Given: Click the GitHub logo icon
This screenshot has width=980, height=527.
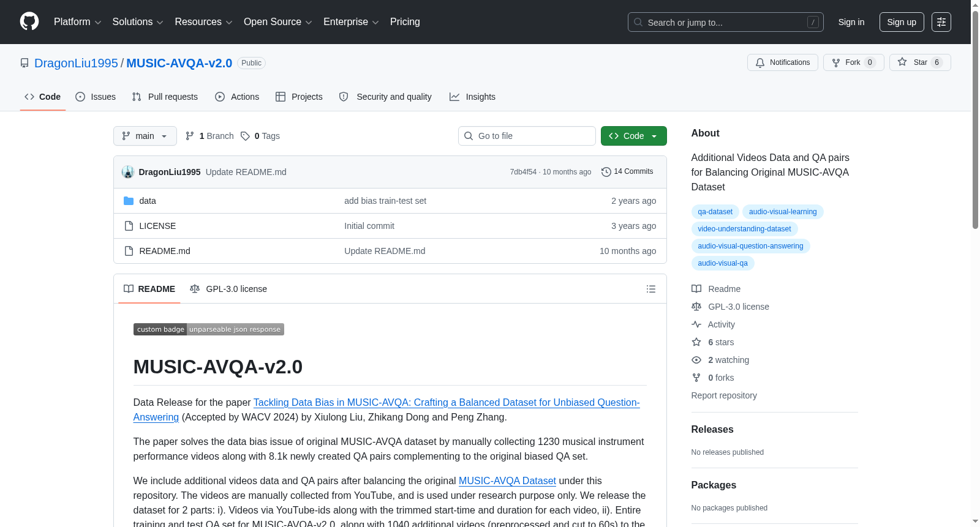Looking at the screenshot, I should (x=29, y=21).
